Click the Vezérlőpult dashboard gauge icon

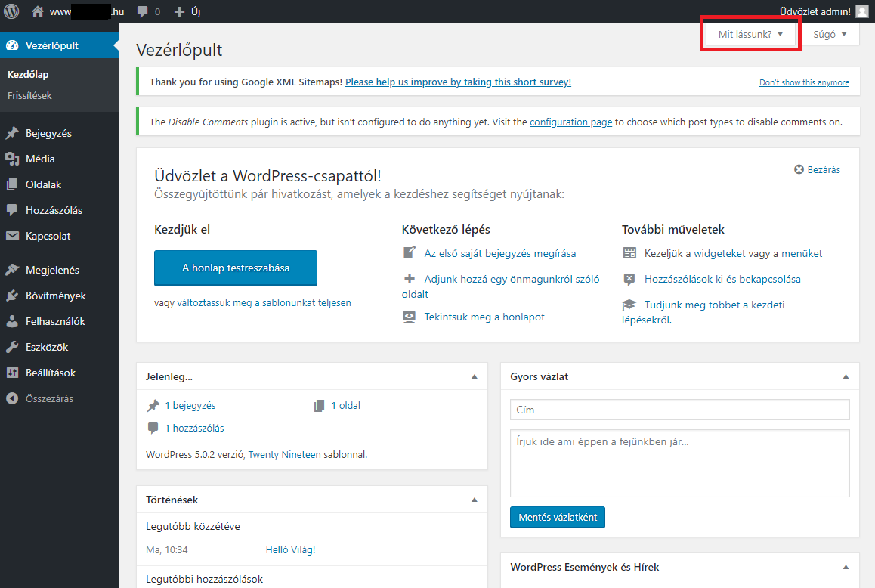coord(12,46)
